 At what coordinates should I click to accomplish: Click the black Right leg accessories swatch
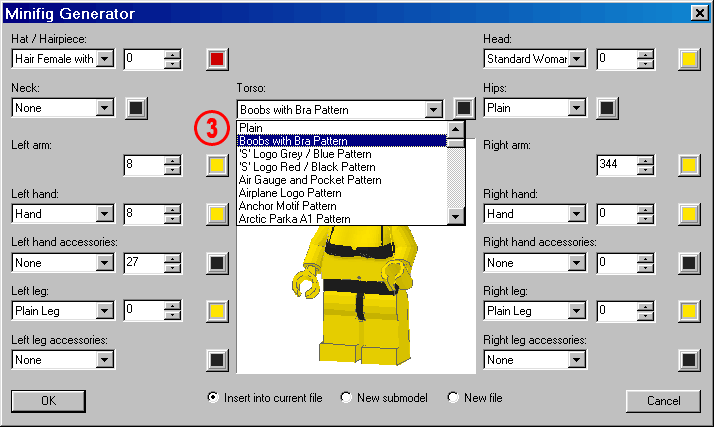tap(689, 360)
